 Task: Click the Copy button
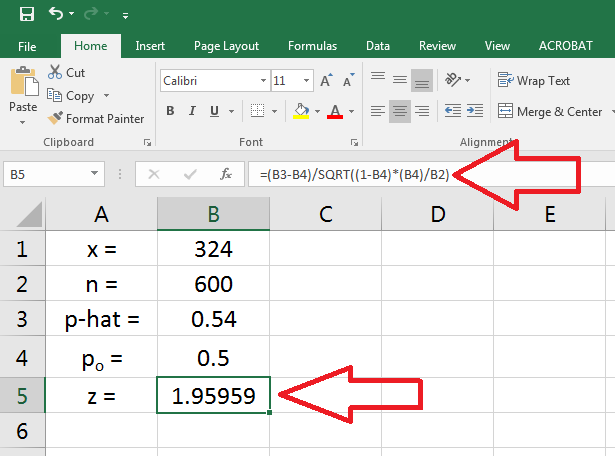coord(70,95)
